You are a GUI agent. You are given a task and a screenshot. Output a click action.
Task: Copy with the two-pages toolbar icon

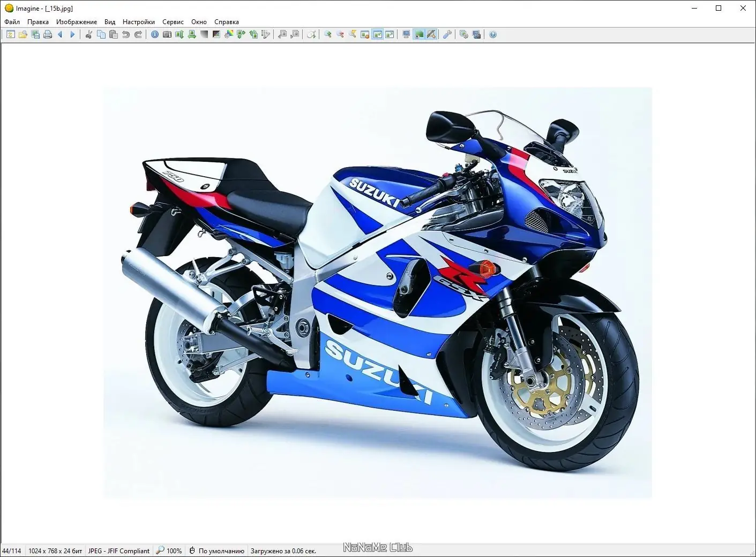101,35
